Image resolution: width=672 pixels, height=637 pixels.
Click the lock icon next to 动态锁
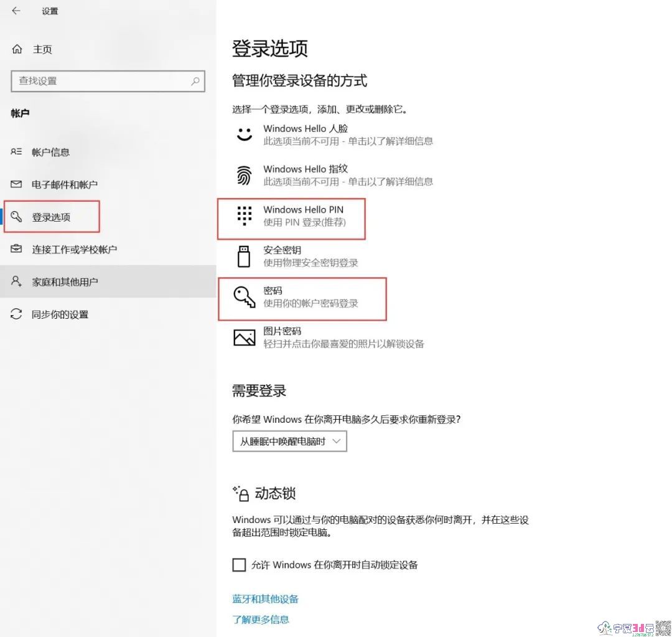241,494
